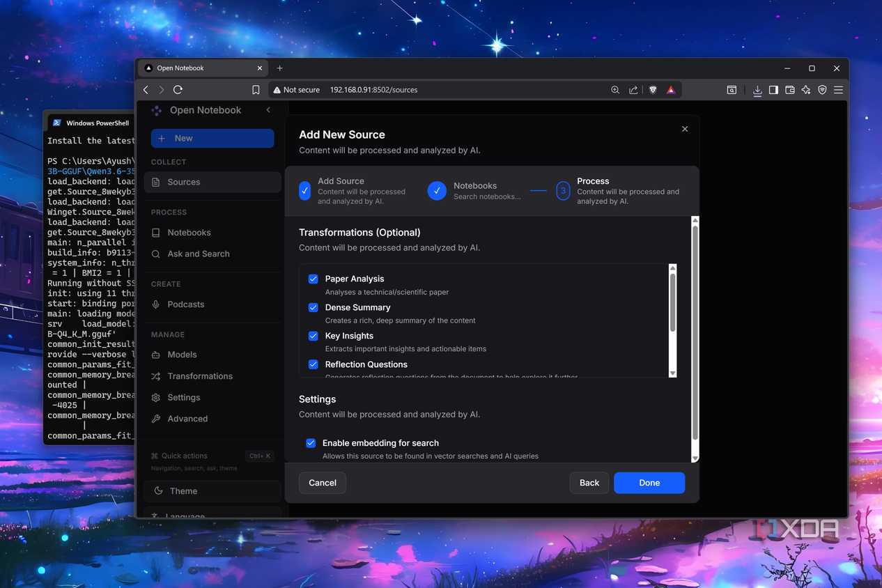Click the dialog's main scroll-down arrow
This screenshot has height=588, width=882.
click(x=695, y=458)
